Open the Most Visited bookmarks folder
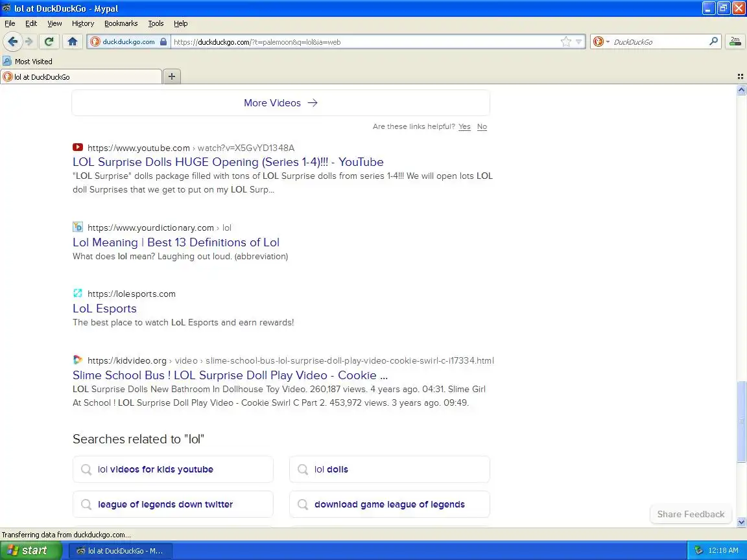Image resolution: width=747 pixels, height=560 pixels. pos(28,62)
